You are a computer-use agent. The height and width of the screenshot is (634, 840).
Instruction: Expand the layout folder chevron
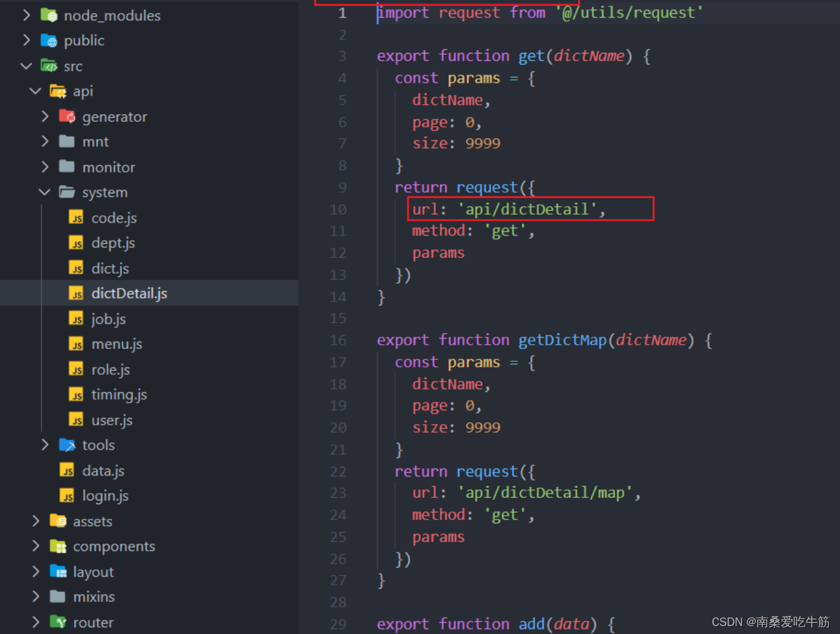click(x=36, y=571)
